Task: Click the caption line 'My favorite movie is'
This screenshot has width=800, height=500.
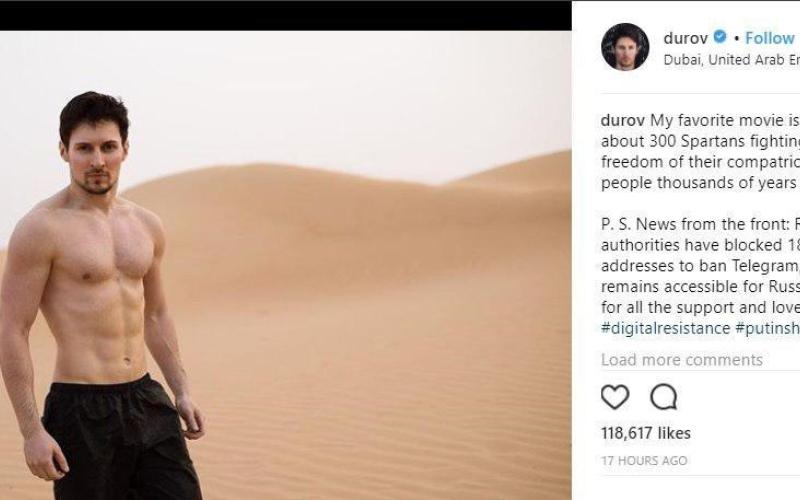Action: 724,120
